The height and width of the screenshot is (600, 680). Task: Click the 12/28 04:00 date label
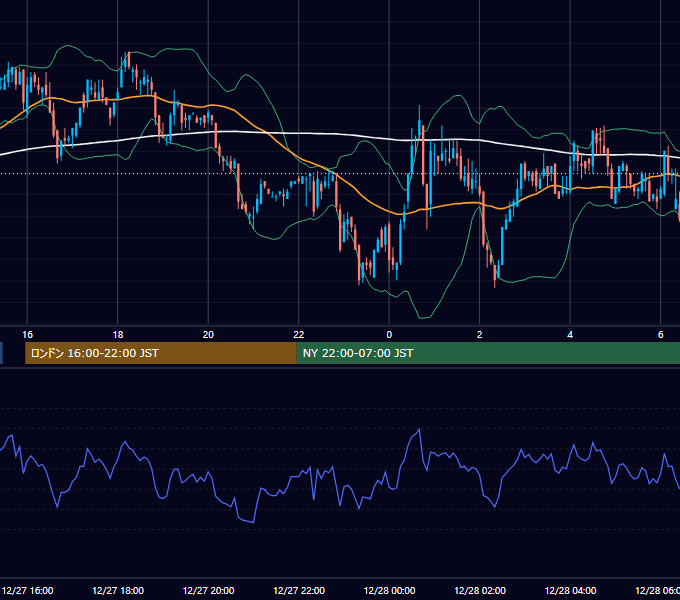pyautogui.click(x=570, y=590)
